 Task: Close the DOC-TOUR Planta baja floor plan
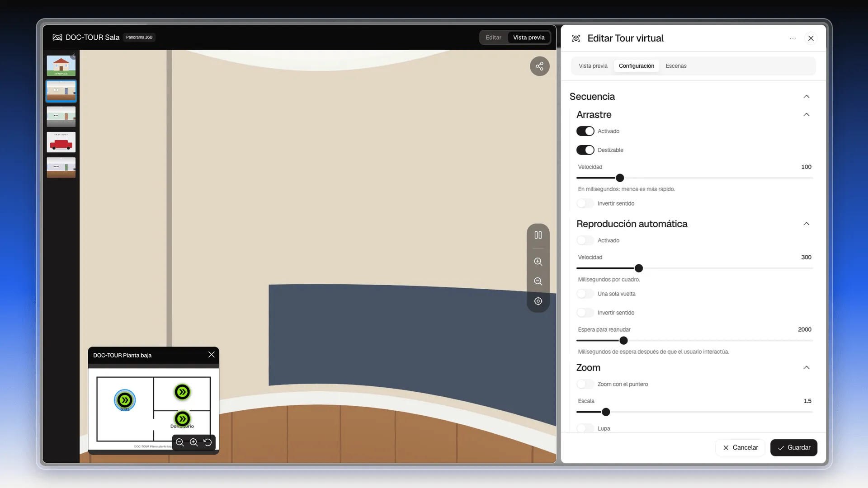(x=211, y=355)
